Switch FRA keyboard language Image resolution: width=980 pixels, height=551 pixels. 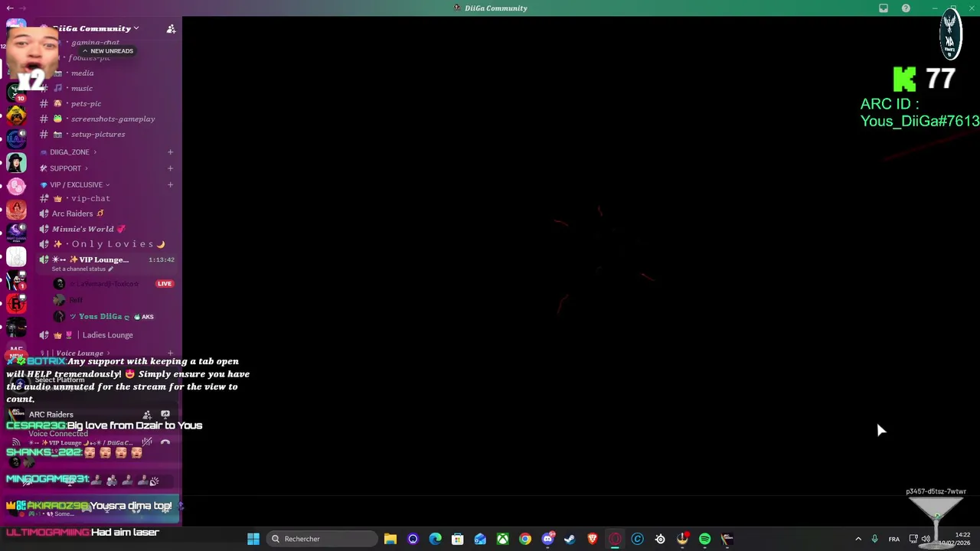pos(894,539)
